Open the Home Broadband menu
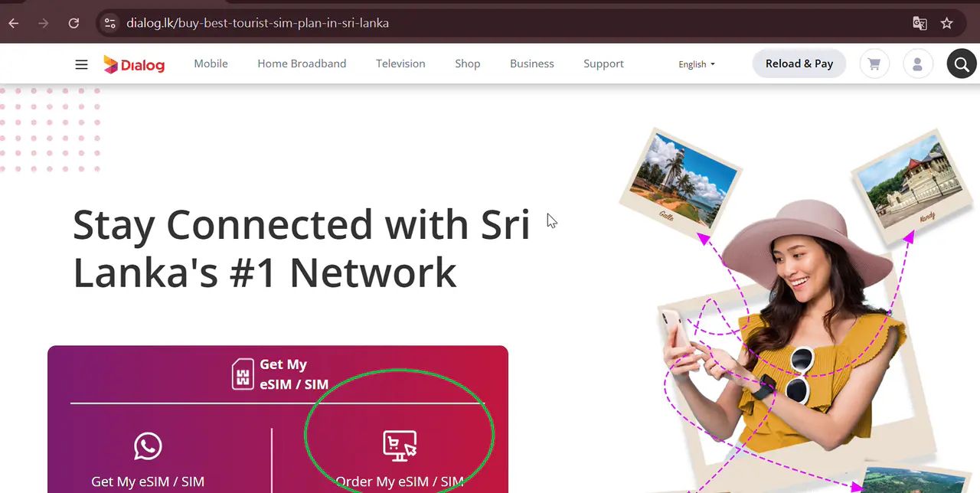The height and width of the screenshot is (493, 980). (x=302, y=64)
